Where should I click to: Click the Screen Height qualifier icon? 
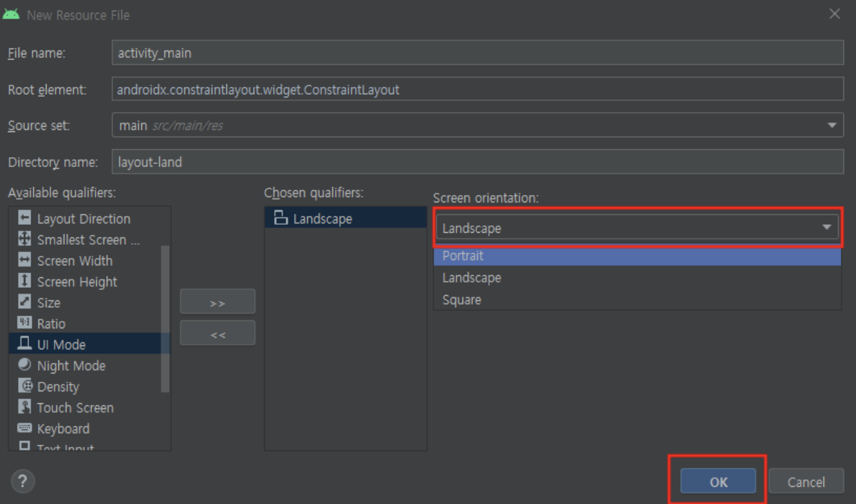(25, 281)
